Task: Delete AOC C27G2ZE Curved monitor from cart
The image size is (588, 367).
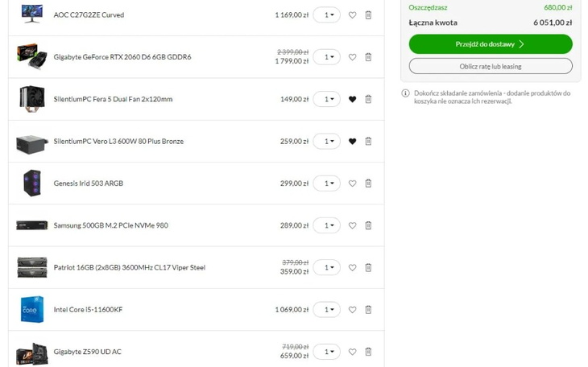Action: [x=368, y=15]
